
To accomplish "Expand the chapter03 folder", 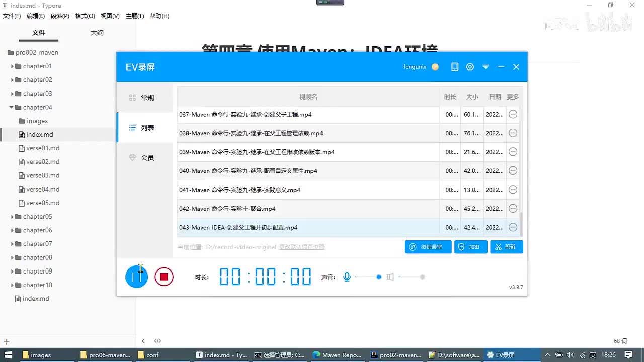I will tap(13, 94).
